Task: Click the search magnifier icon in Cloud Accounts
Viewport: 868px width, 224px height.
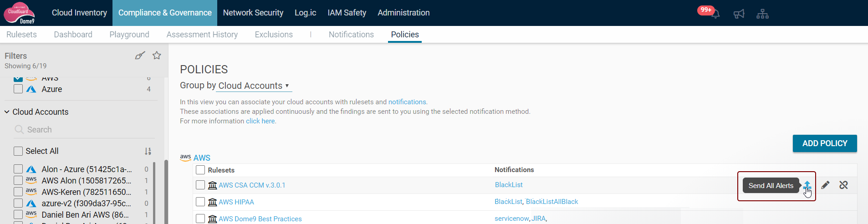Action: point(19,130)
